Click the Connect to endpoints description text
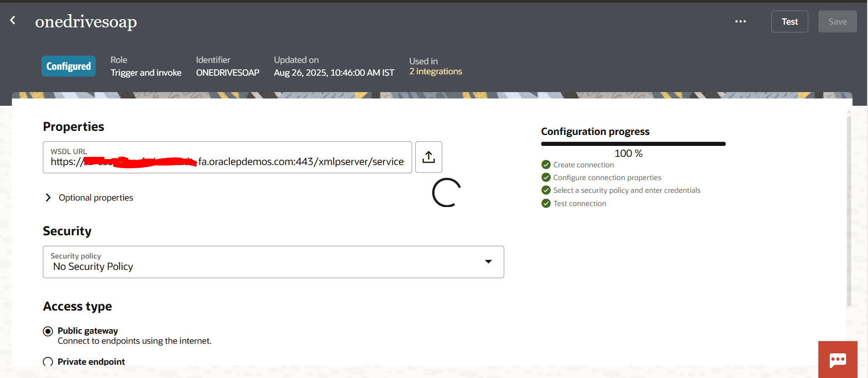This screenshot has height=378, width=868. [134, 341]
